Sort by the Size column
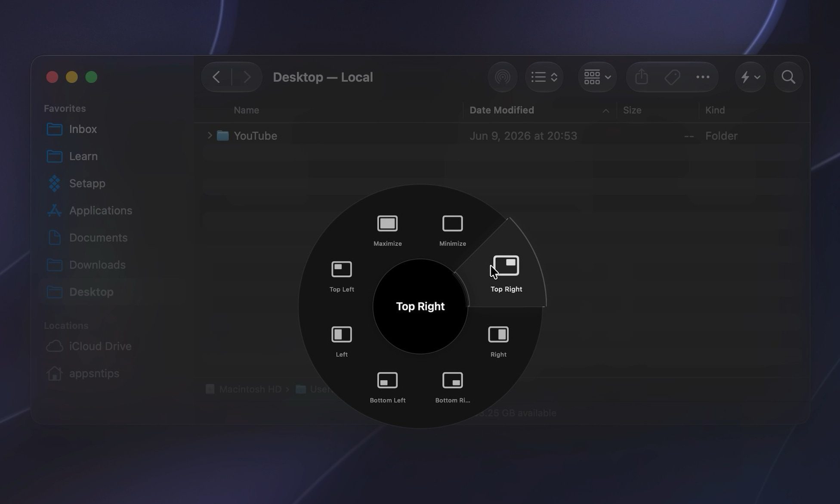This screenshot has width=840, height=504. (x=632, y=110)
